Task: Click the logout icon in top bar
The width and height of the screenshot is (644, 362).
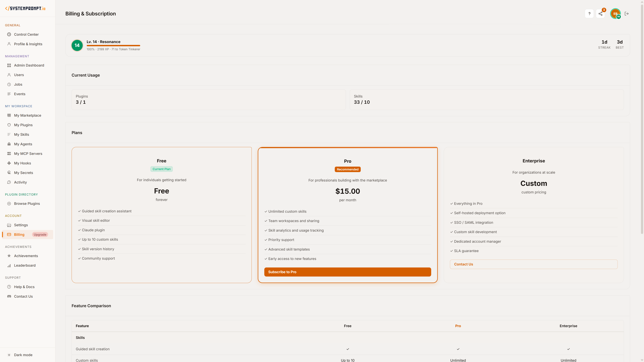Action: [627, 13]
